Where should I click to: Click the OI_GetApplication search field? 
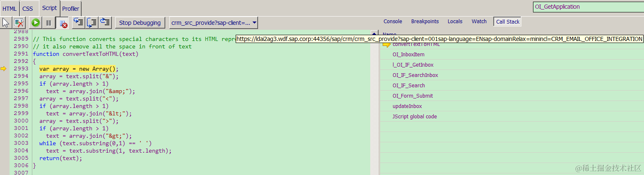(x=588, y=7)
